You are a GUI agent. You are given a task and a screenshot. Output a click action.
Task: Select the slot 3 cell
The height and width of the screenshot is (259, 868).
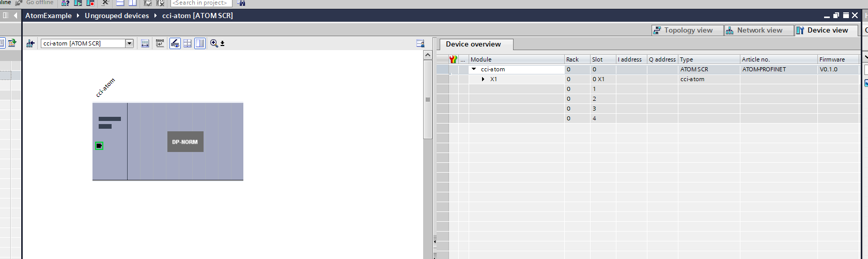pos(603,109)
